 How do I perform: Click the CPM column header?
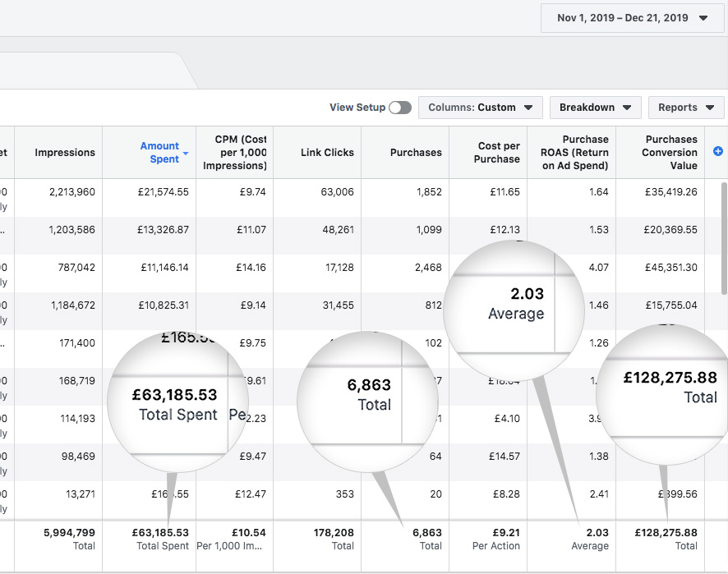pos(236,151)
